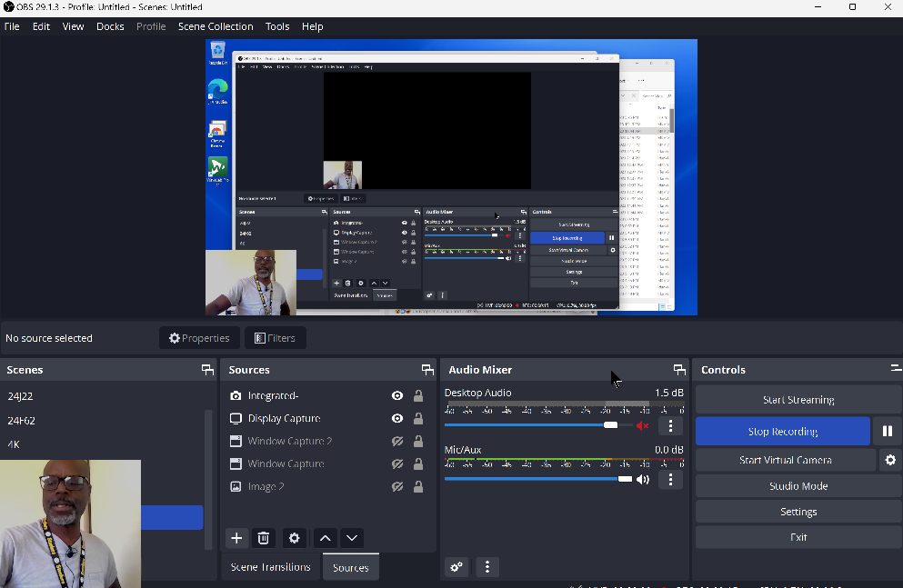Toggle visibility of Integrated- source

point(397,396)
